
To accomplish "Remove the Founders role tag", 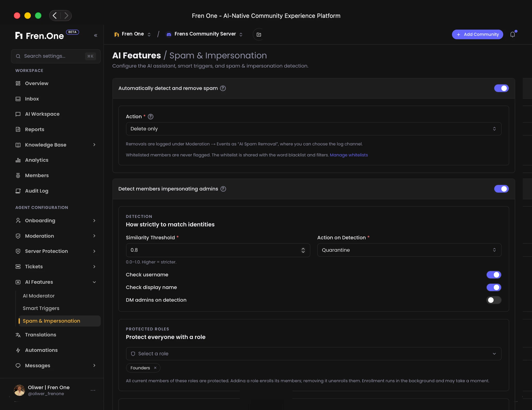I will [x=155, y=368].
